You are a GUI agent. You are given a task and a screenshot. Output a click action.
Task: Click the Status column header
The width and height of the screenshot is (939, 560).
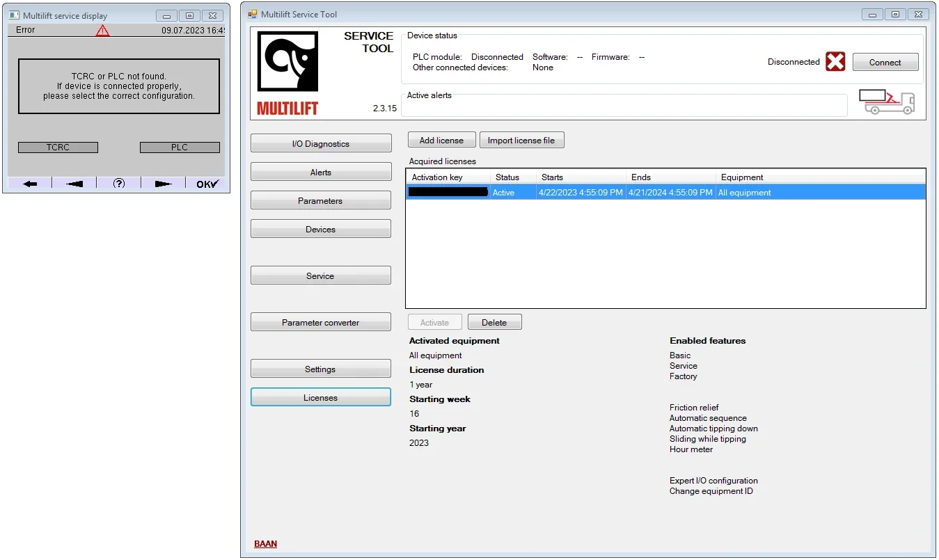click(513, 177)
